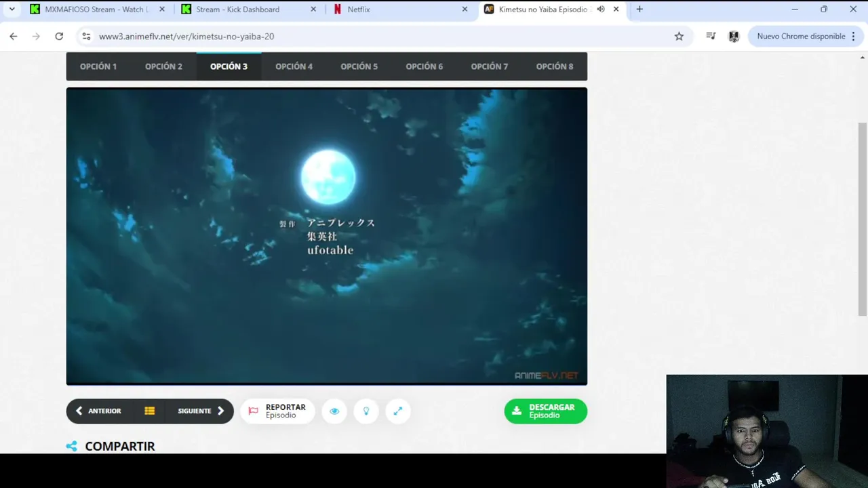The height and width of the screenshot is (488, 868).
Task: Click the browser back arrow
Action: (x=14, y=37)
